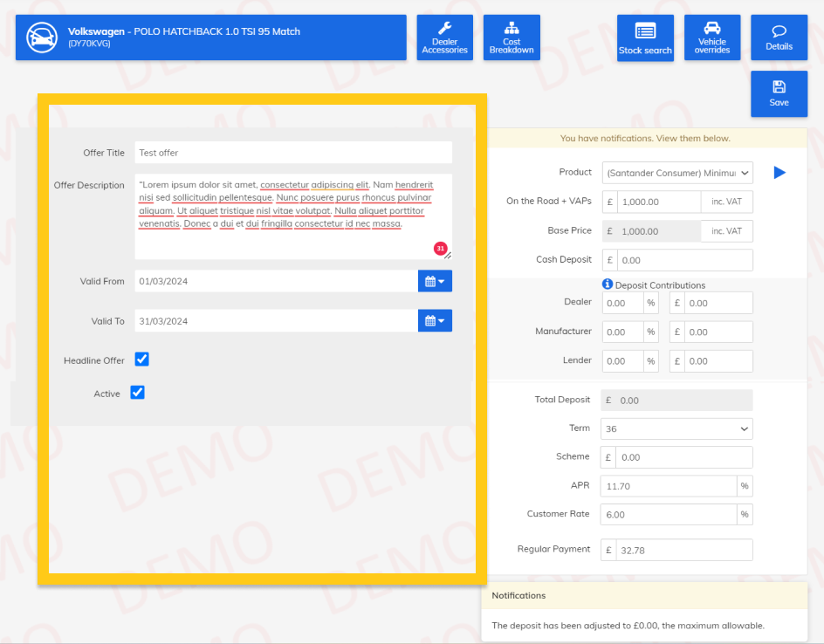The width and height of the screenshot is (824, 644).
Task: Click the red 31 spellcheck badge
Action: [441, 249]
